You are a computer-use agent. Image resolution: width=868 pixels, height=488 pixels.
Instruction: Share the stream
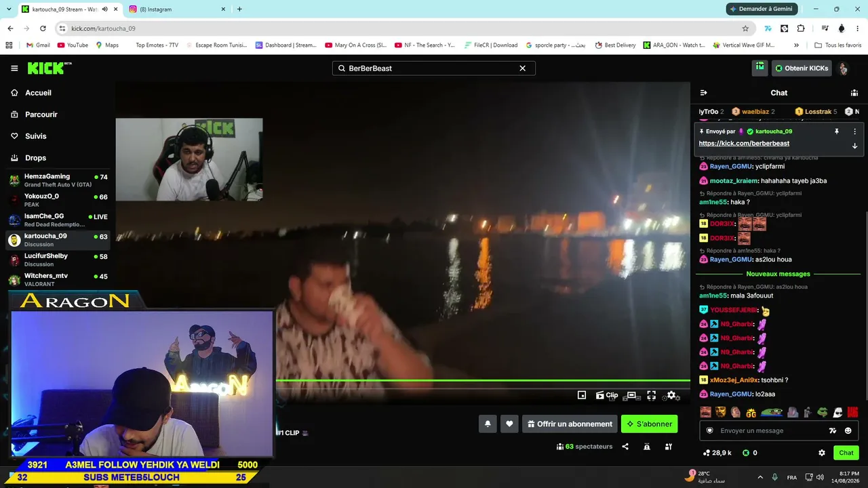pyautogui.click(x=625, y=447)
